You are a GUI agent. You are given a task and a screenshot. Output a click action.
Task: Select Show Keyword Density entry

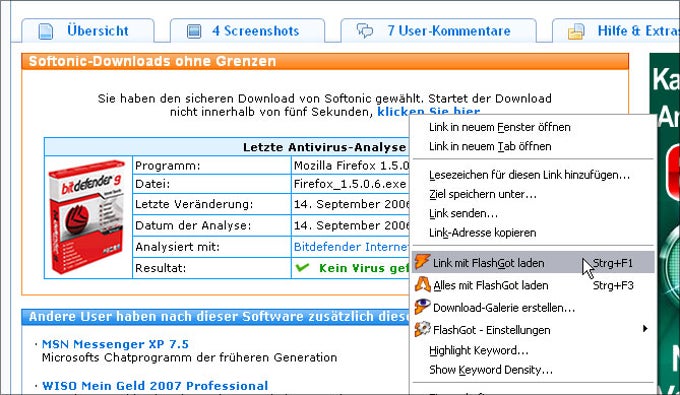click(533, 369)
